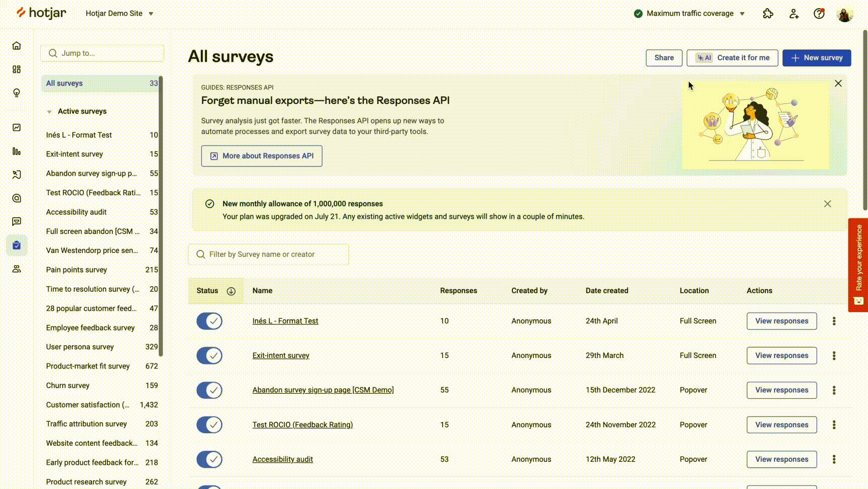Toggle off the Accessibility audit survey

(209, 459)
